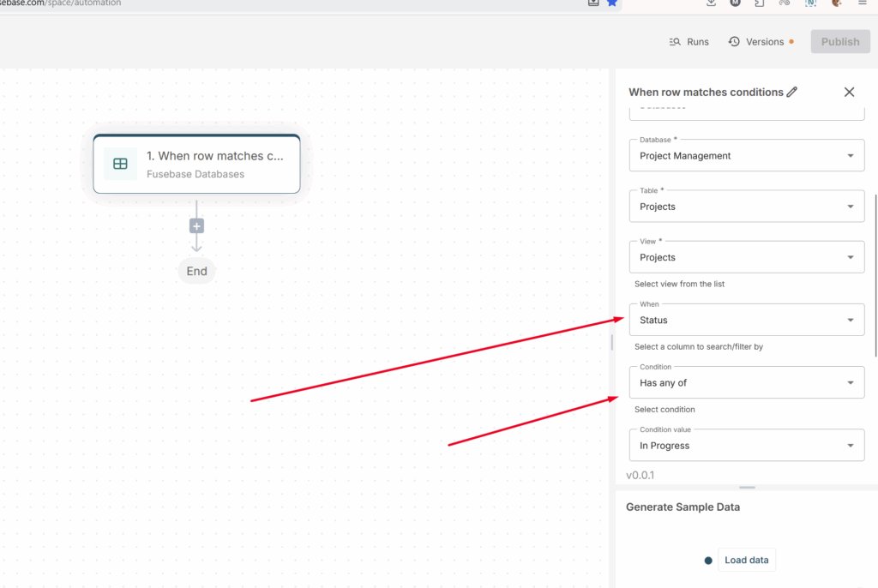Click the Load data button

tap(746, 561)
